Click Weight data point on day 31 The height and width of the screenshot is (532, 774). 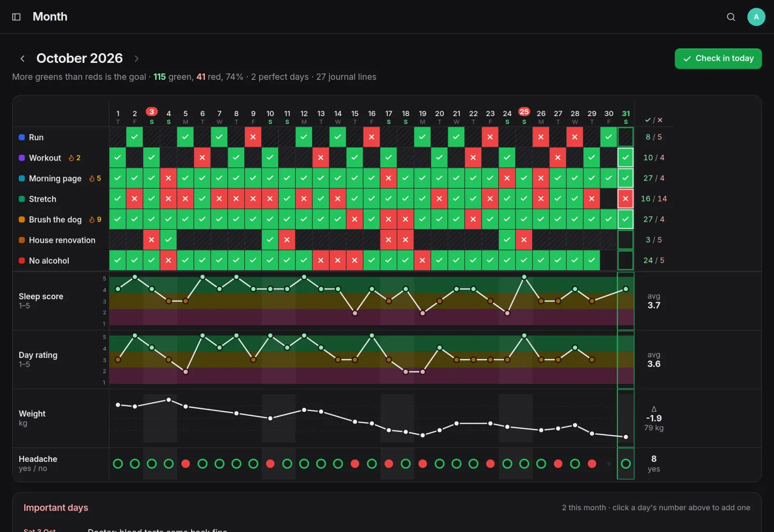coord(625,437)
